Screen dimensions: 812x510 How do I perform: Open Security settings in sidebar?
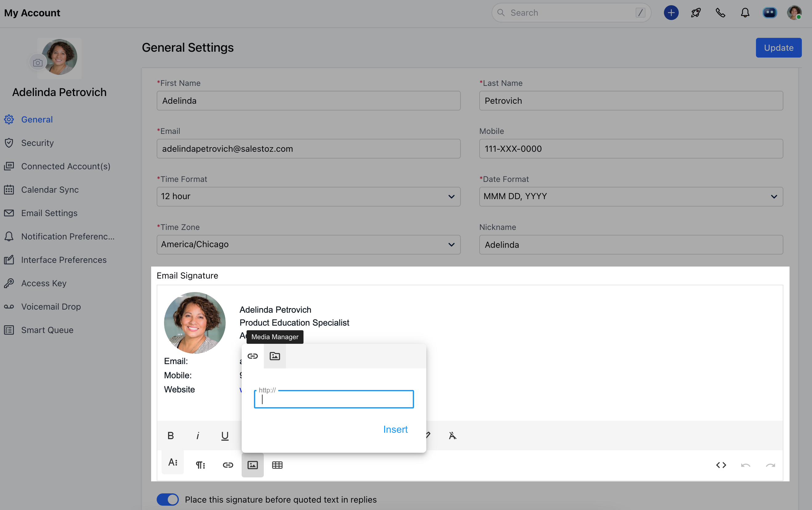(x=38, y=143)
